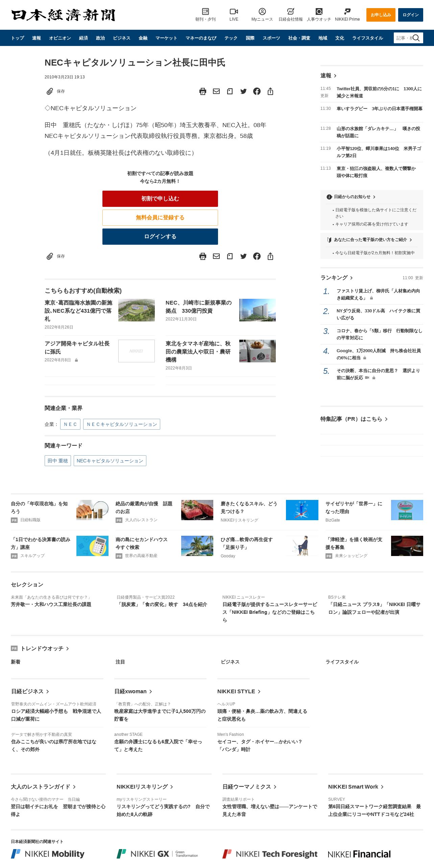Screen dimensions: 434x868
Task: Email via the bottom mail icon
Action: pyautogui.click(x=216, y=256)
